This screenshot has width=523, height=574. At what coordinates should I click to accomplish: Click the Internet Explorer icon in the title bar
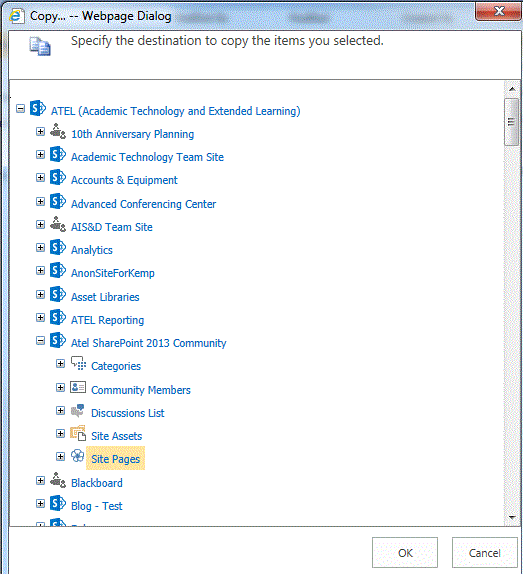tap(16, 16)
